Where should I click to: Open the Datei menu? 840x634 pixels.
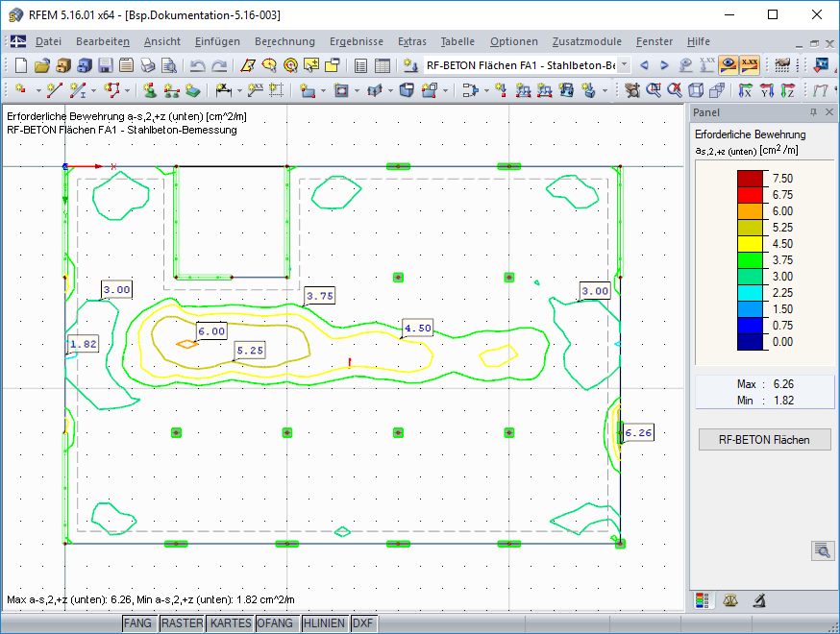pyautogui.click(x=48, y=41)
